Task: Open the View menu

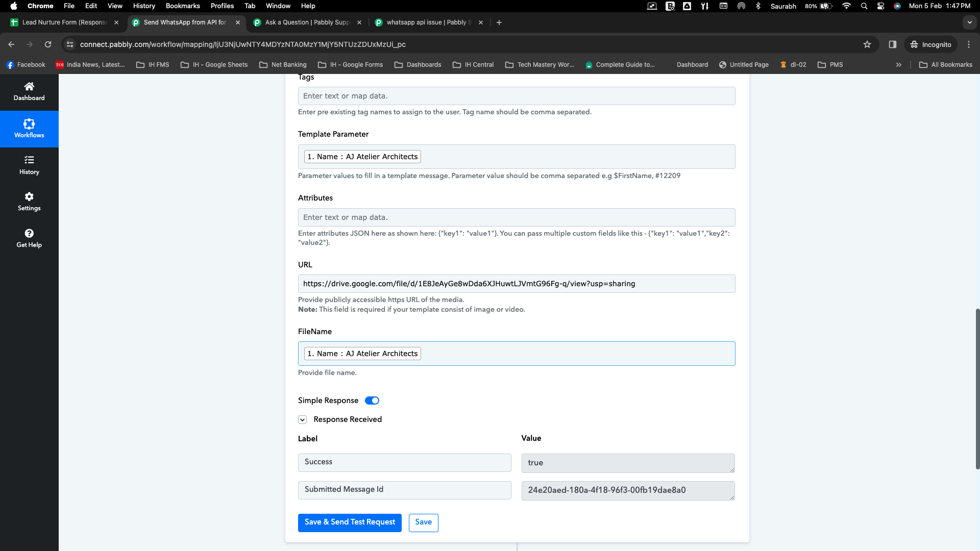Action: 115,6
